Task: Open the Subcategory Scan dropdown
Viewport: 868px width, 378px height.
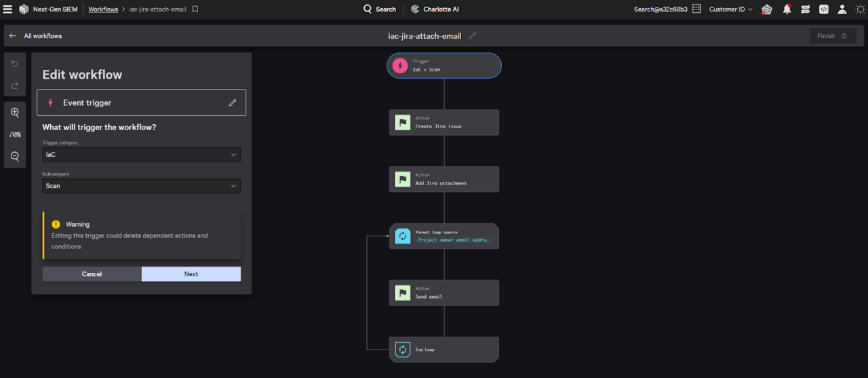Action: 141,186
